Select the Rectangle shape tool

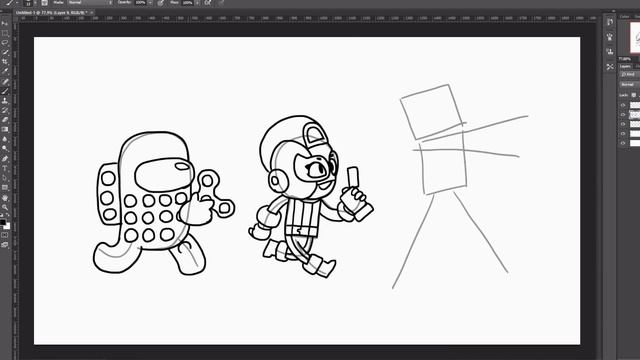[x=5, y=188]
